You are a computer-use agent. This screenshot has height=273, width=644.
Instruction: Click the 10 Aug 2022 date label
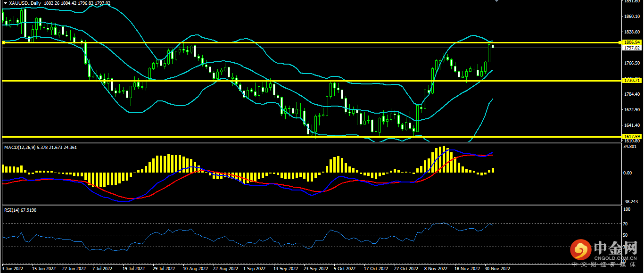pyautogui.click(x=195, y=269)
